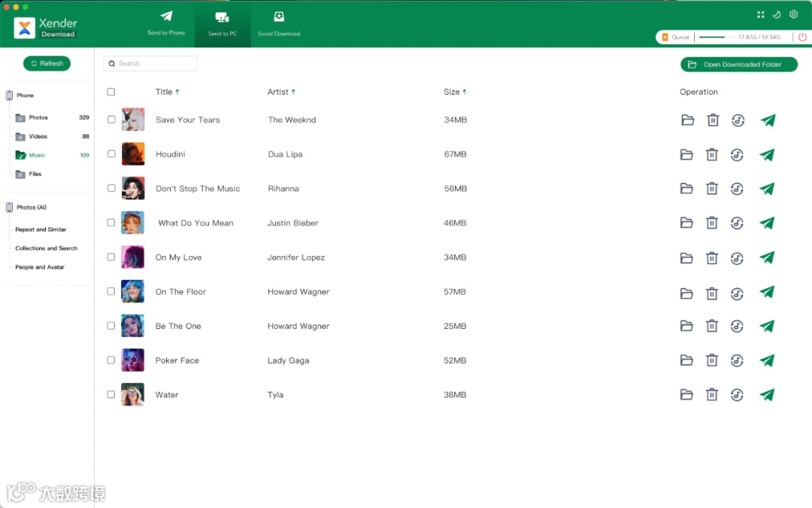Viewport: 812px width, 508px height.
Task: Delete Don't Stop The Music track
Action: [x=712, y=189]
